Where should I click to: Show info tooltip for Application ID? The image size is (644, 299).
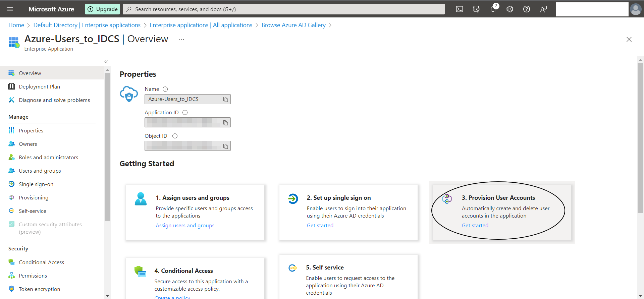[185, 113]
